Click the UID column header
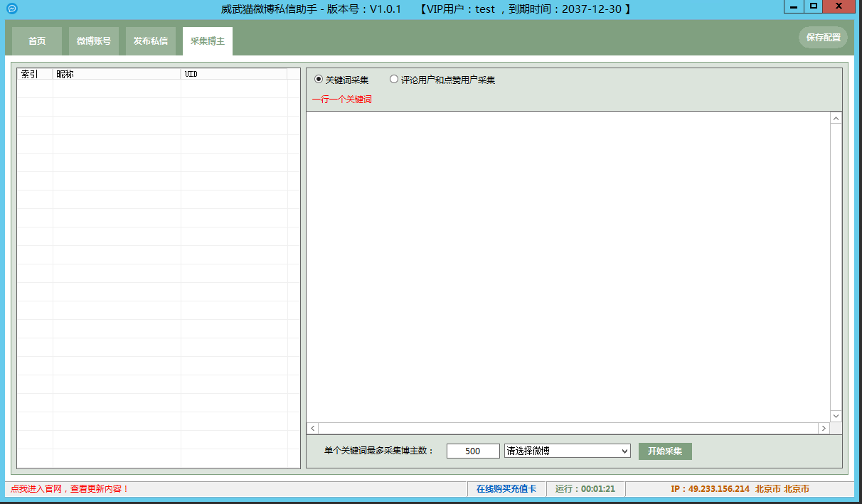862x504 pixels. (x=234, y=74)
